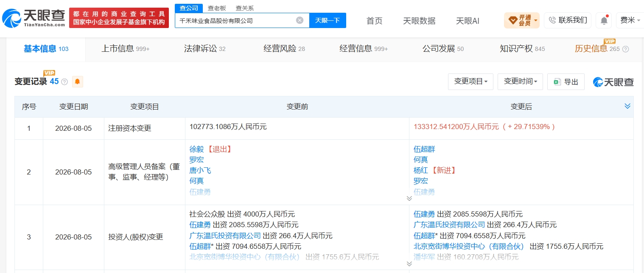Open 北京宽街博华投资中心 in 变更后 column
The height and width of the screenshot is (273, 644).
coord(469,246)
